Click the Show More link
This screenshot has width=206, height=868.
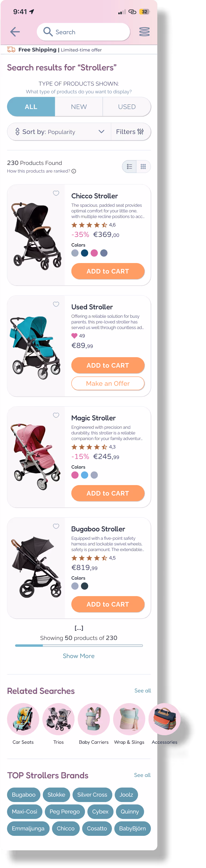[x=79, y=656]
